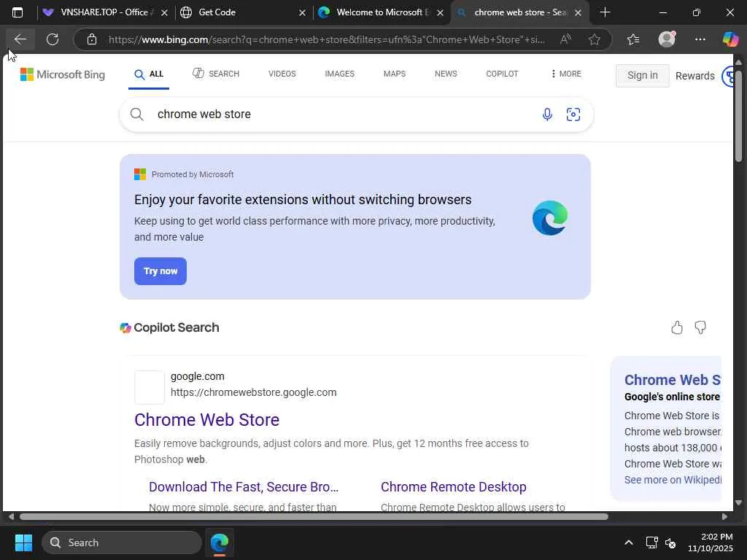
Task: Open the Chrome Web Store result title
Action: [x=206, y=419]
